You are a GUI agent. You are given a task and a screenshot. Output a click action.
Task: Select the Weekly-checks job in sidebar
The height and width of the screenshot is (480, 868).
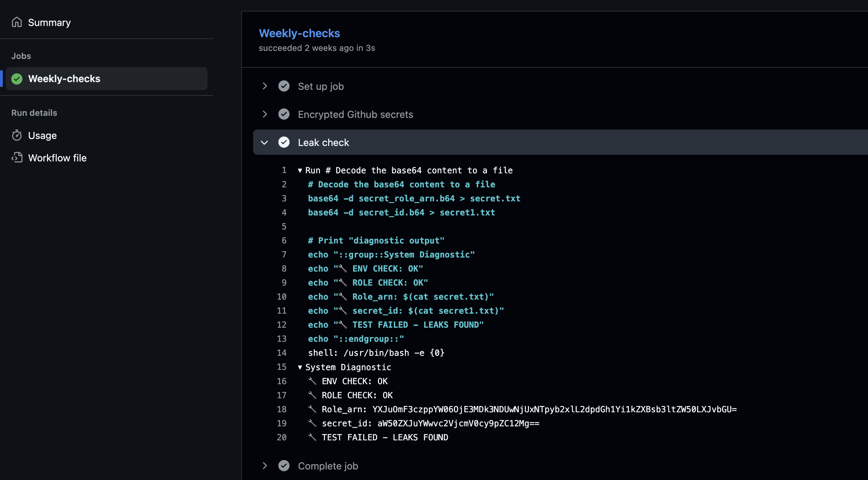pos(64,79)
